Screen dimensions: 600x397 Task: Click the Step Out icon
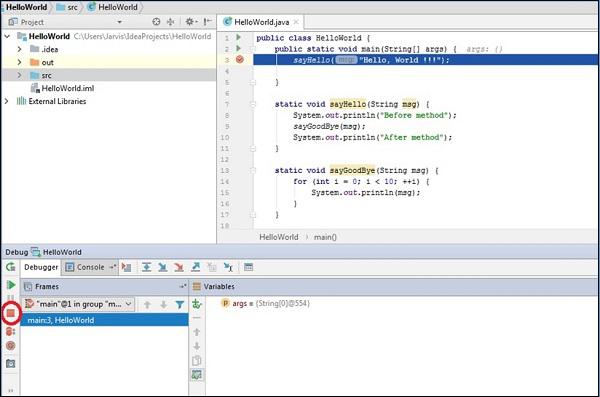196,267
